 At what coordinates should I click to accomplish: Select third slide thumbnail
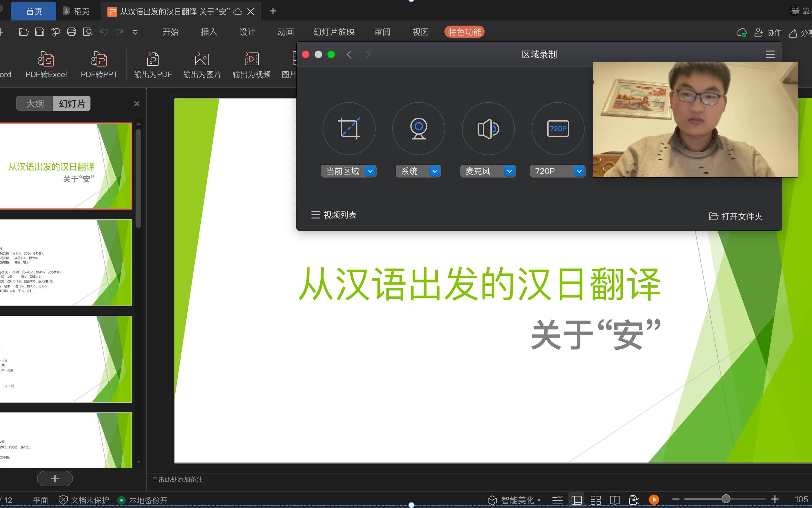[66, 359]
